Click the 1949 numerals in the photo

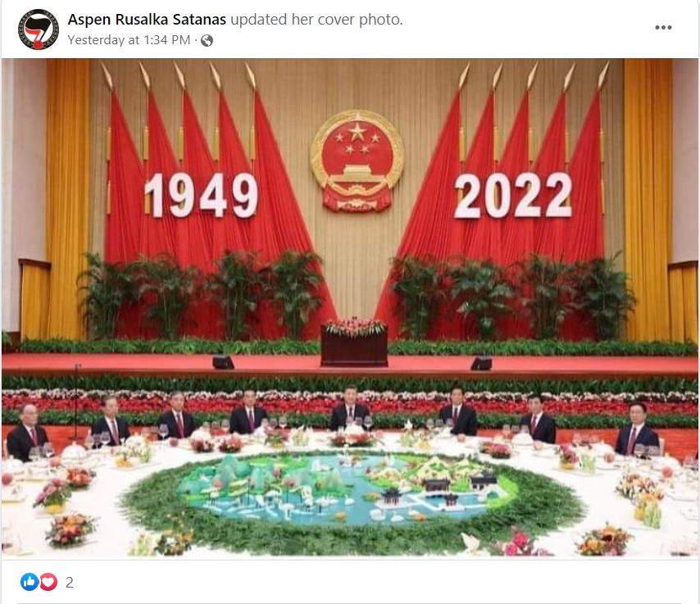click(x=202, y=195)
